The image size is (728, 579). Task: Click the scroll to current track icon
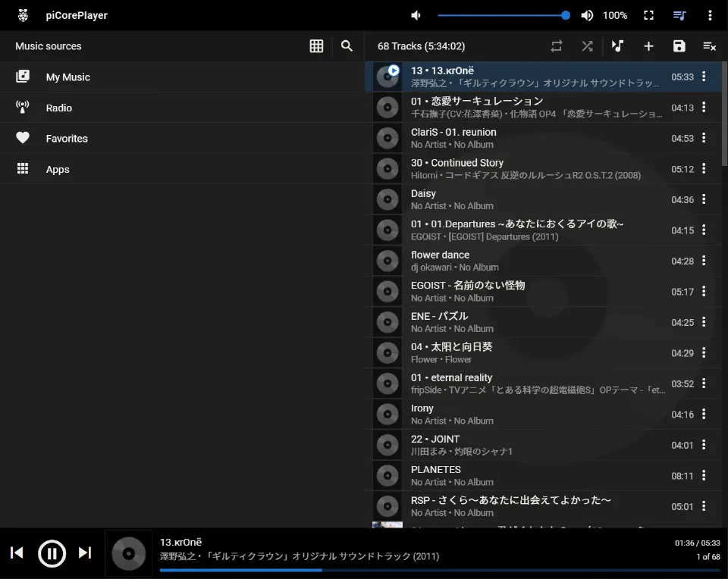[x=617, y=46]
